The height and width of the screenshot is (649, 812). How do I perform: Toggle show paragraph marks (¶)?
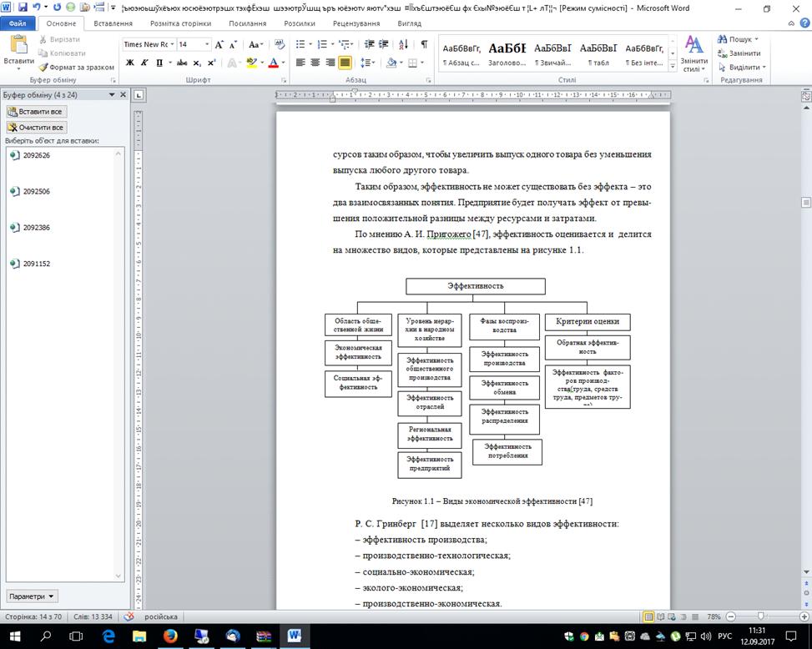pos(424,44)
